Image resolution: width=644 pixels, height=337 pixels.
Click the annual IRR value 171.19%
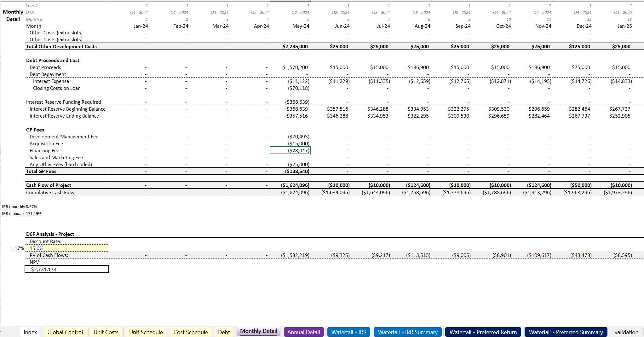click(x=33, y=213)
